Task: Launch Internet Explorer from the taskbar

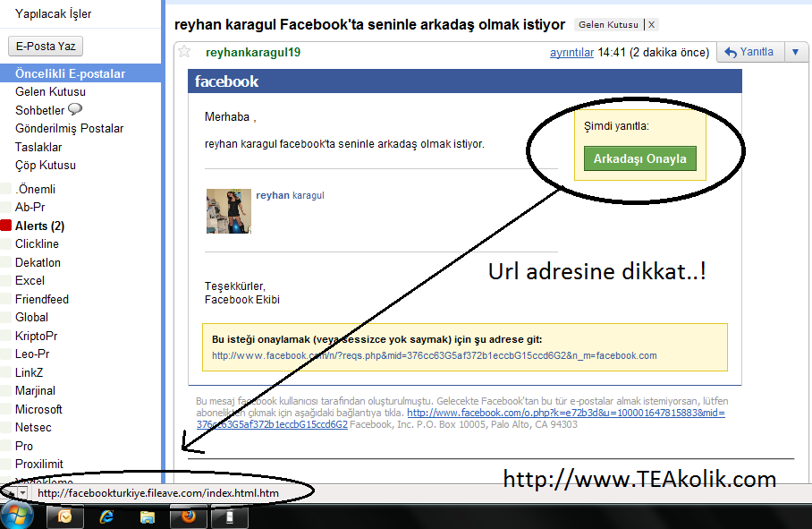Action: tap(106, 516)
